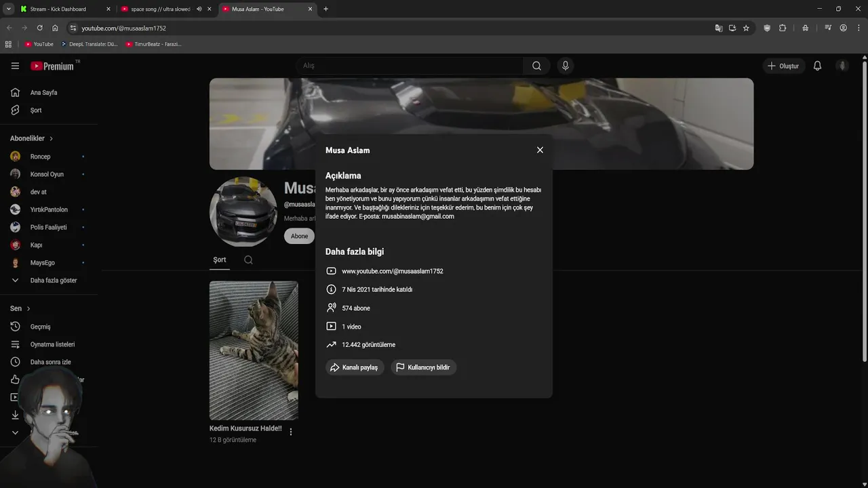Image resolution: width=868 pixels, height=488 pixels.
Task: Open three-dot menu for Kedim Kusursuz Halde
Action: click(x=291, y=432)
